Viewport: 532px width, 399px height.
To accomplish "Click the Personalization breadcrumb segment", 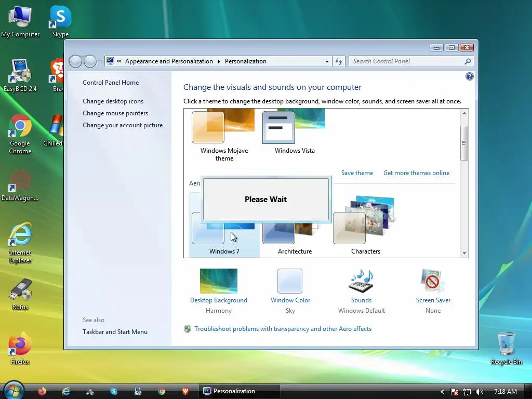I will tap(246, 61).
